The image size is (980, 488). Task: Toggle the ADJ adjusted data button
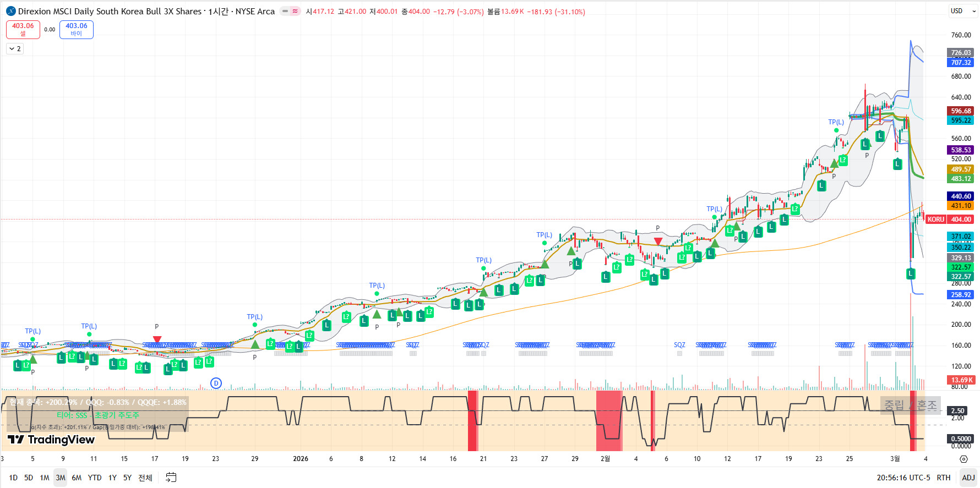(968, 478)
